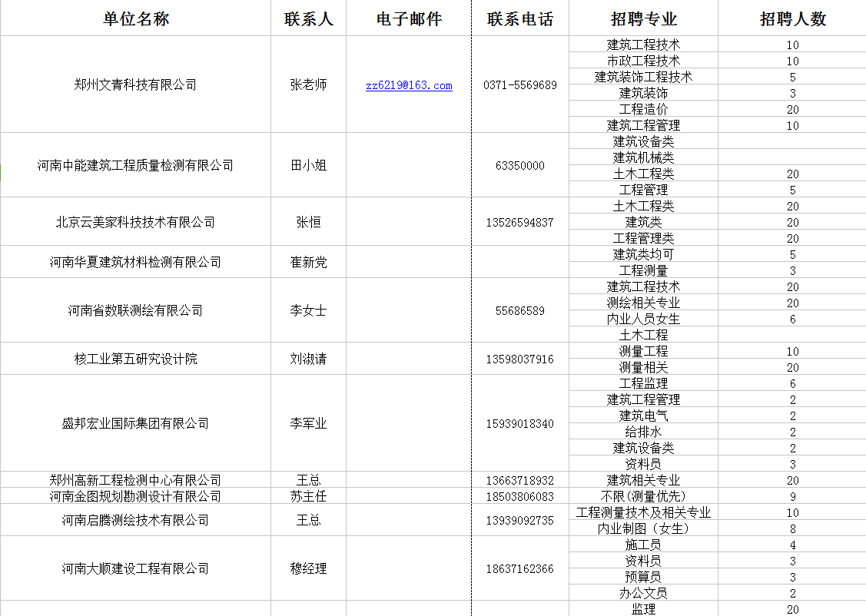Click the 建筑装饰工程技术 major cell
The image size is (866, 616).
pyautogui.click(x=643, y=77)
